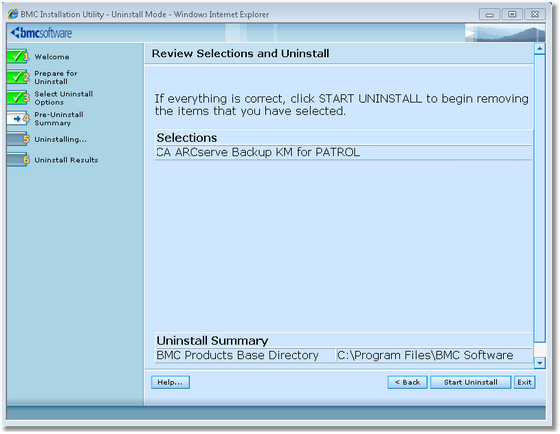Click the Prepare for Uninstall step label
560x434 pixels.
[56, 77]
